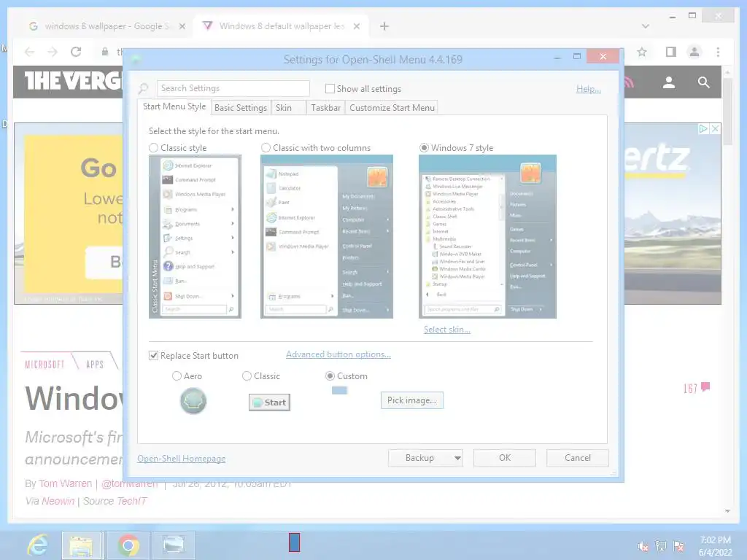Click the Windows 7 style preview thumbnail

(x=487, y=236)
